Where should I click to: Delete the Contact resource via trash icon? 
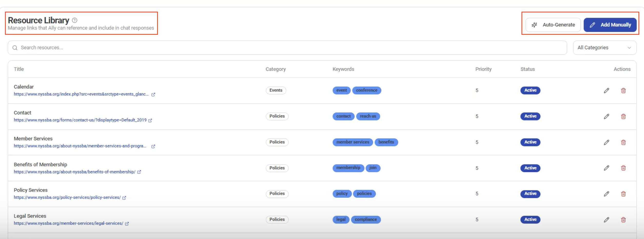tap(623, 116)
